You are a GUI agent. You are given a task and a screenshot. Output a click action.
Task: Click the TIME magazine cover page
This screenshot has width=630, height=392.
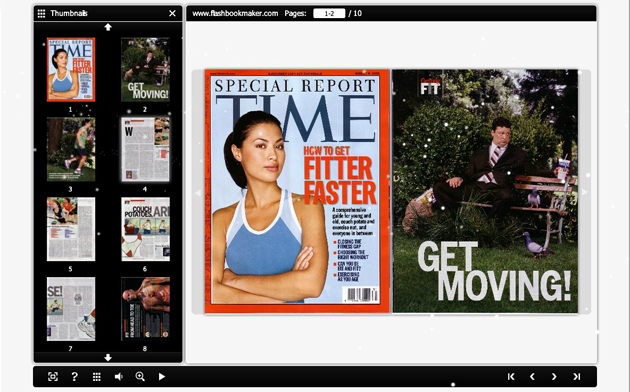tap(297, 191)
